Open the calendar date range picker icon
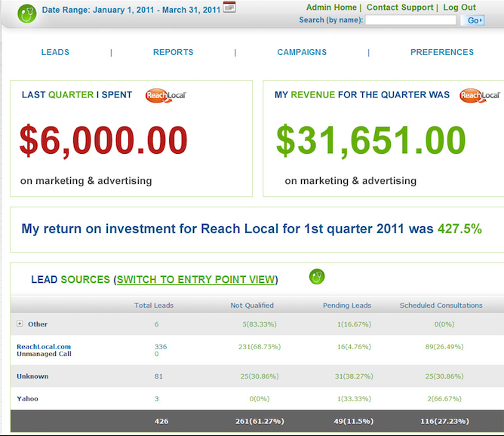504x436 pixels. (x=229, y=8)
